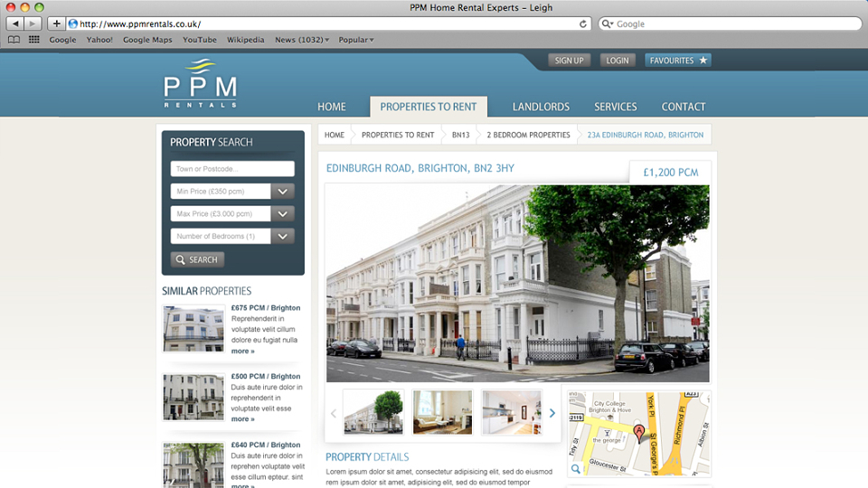
Task: Open the reading list book icon
Action: click(x=14, y=40)
